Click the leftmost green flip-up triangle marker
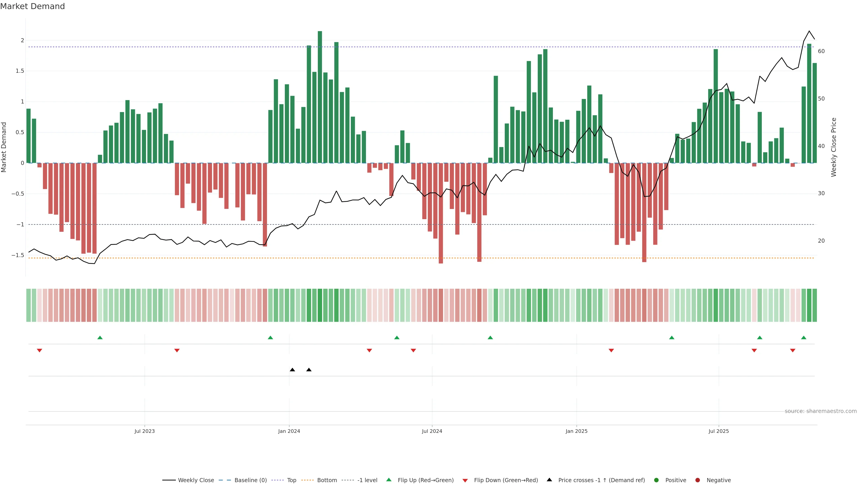Screen dimensions: 868x488 (100, 338)
